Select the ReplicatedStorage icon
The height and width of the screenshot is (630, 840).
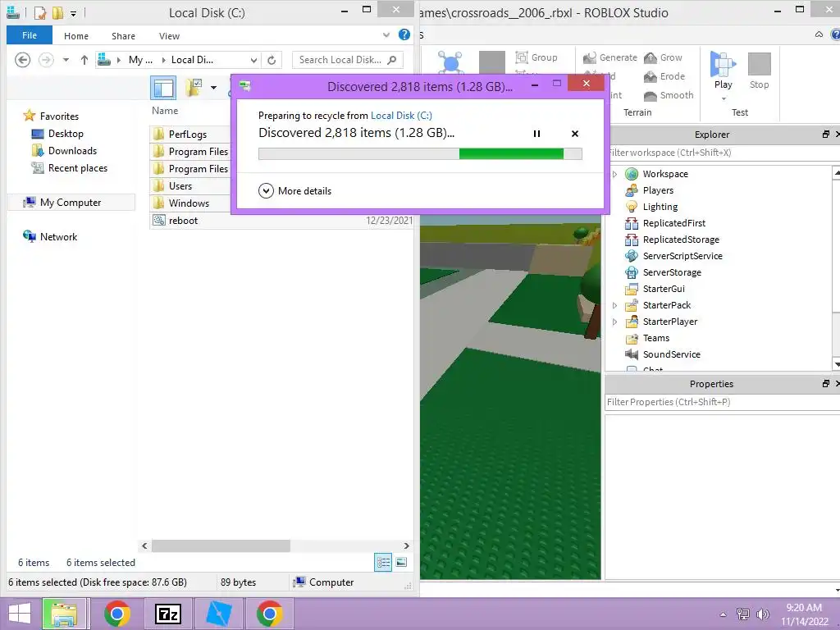pyautogui.click(x=632, y=240)
